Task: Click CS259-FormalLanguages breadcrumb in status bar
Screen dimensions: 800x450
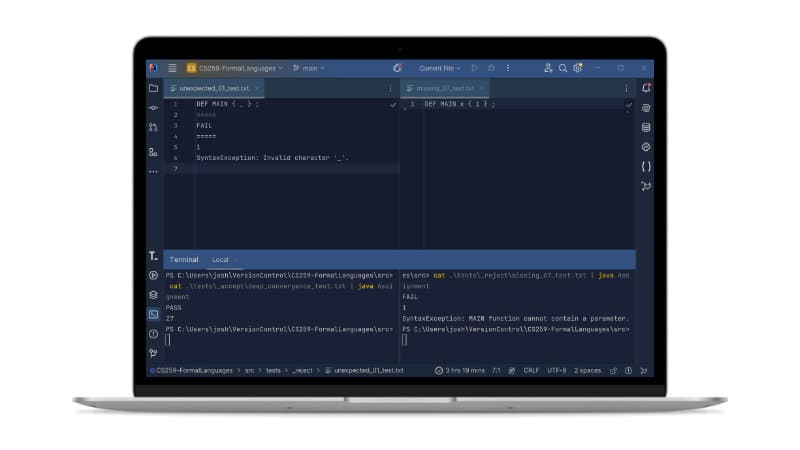Action: tap(191, 370)
